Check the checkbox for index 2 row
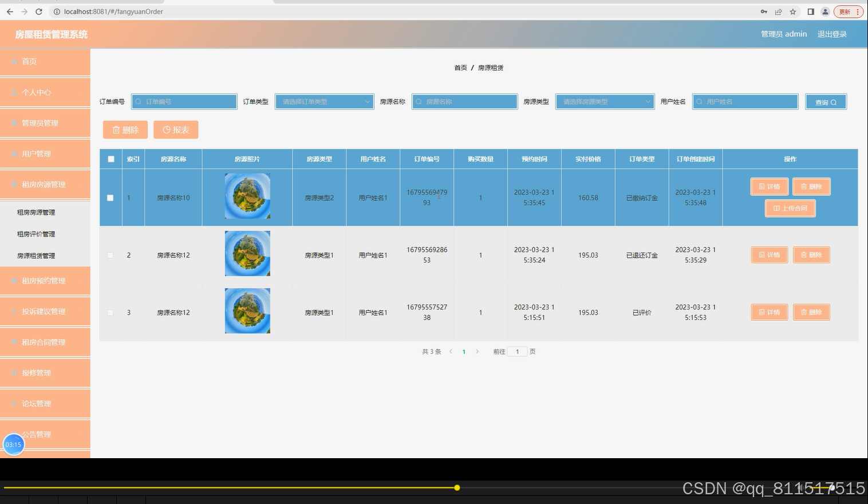 pyautogui.click(x=111, y=255)
